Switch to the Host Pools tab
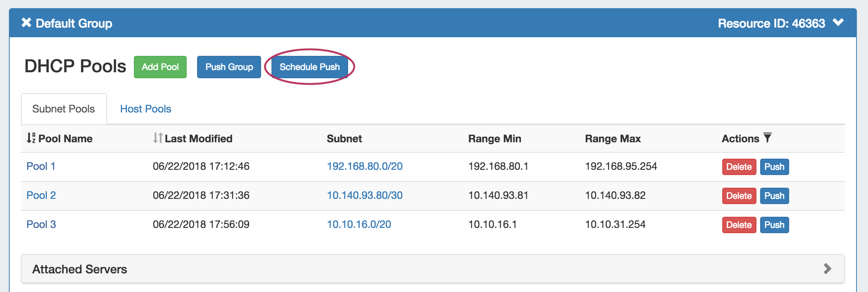The image size is (868, 292). coord(145,109)
